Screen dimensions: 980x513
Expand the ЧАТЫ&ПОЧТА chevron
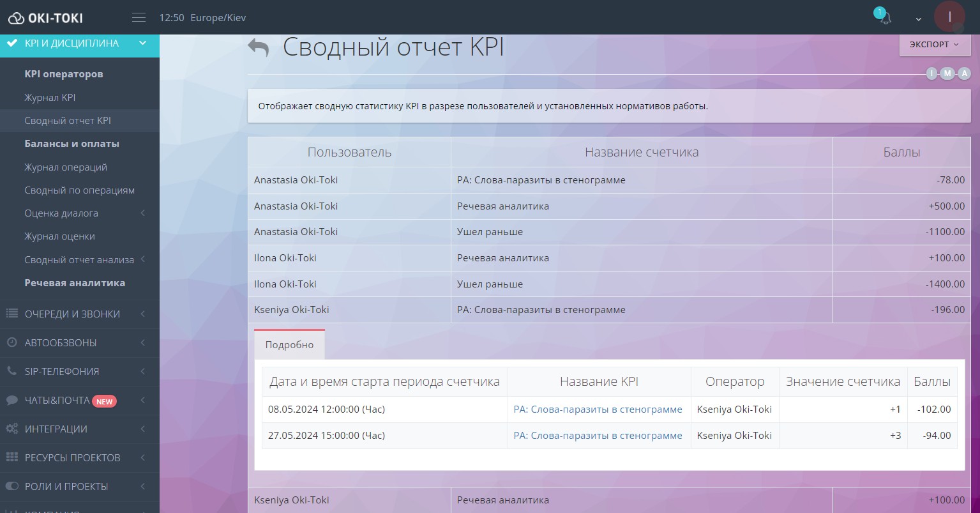pyautogui.click(x=143, y=401)
